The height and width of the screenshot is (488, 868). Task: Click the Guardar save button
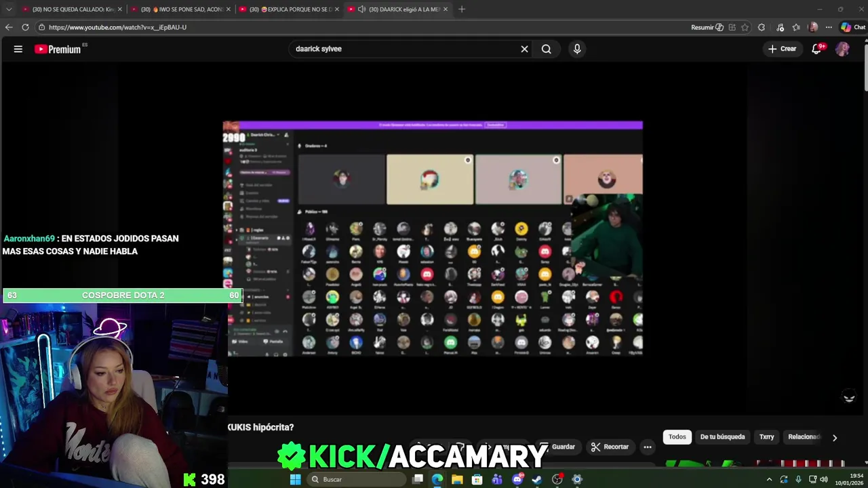559,447
